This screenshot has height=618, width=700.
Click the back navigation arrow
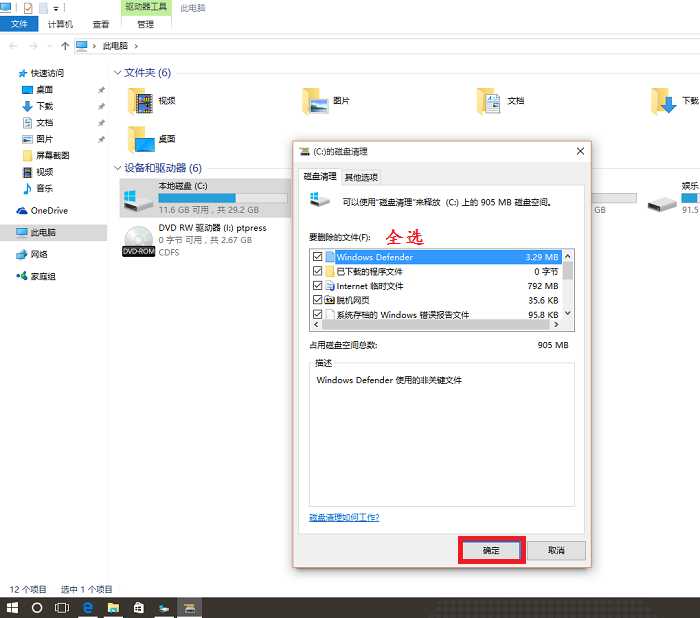tap(13, 46)
